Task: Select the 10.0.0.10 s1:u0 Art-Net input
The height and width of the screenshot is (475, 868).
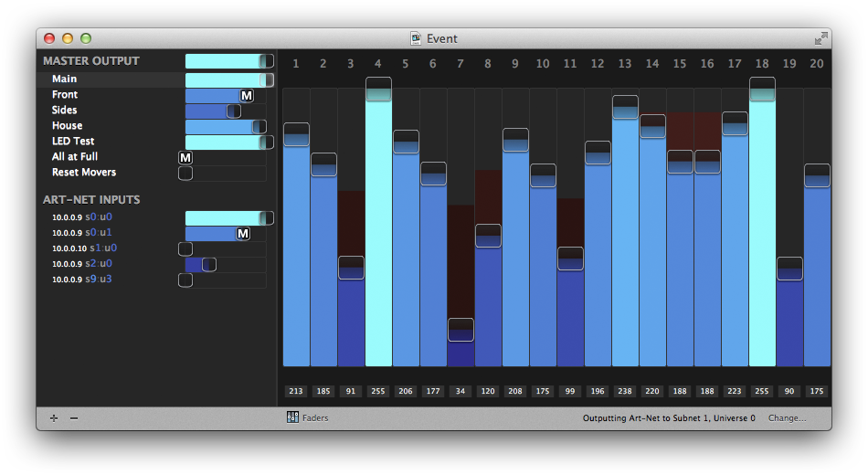Action: pyautogui.click(x=84, y=248)
